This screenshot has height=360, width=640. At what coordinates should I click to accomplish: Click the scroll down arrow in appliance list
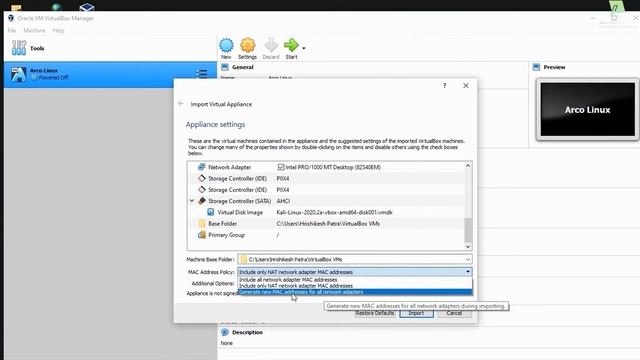468,246
